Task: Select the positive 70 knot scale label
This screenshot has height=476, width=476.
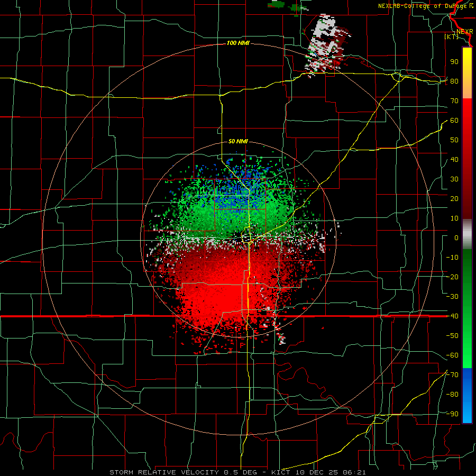Action: [454, 101]
